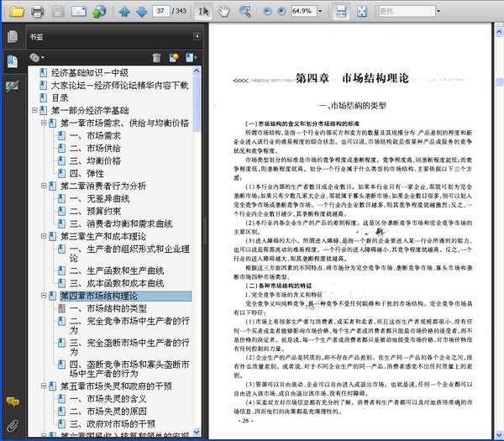
Task: Click the Marquee Zoom magnifier tool
Action: [x=245, y=12]
